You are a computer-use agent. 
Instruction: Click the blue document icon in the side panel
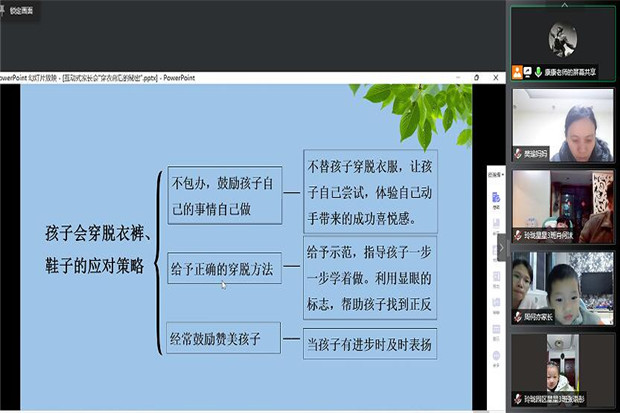[496, 199]
